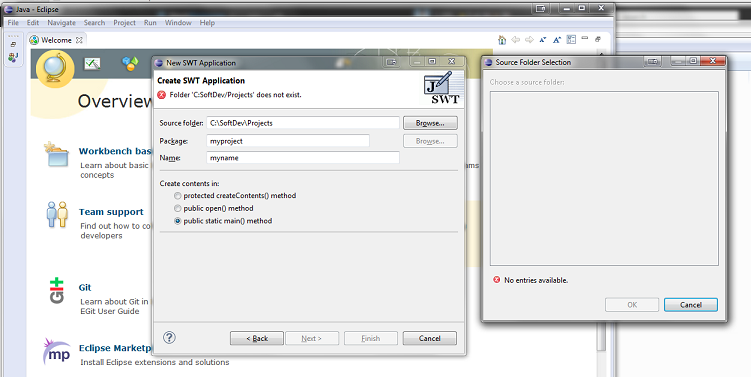
Task: Open the Edit menu
Action: (x=33, y=23)
